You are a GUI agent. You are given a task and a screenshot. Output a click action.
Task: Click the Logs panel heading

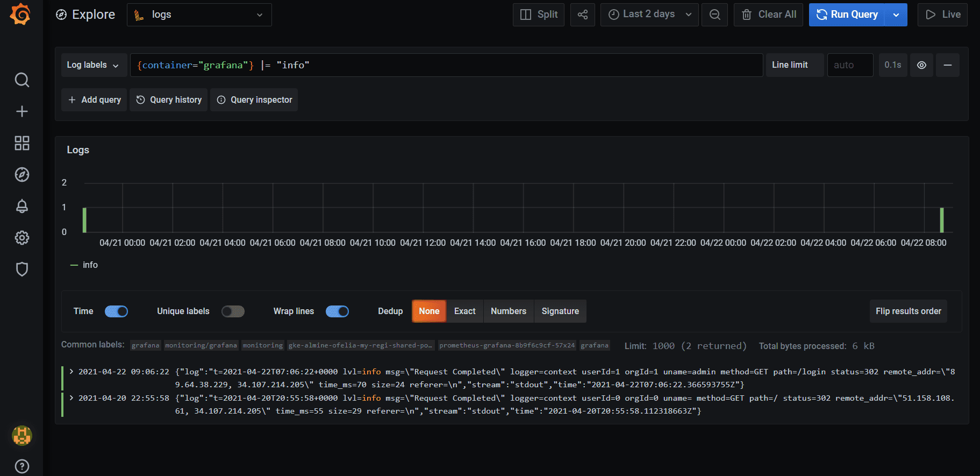78,150
